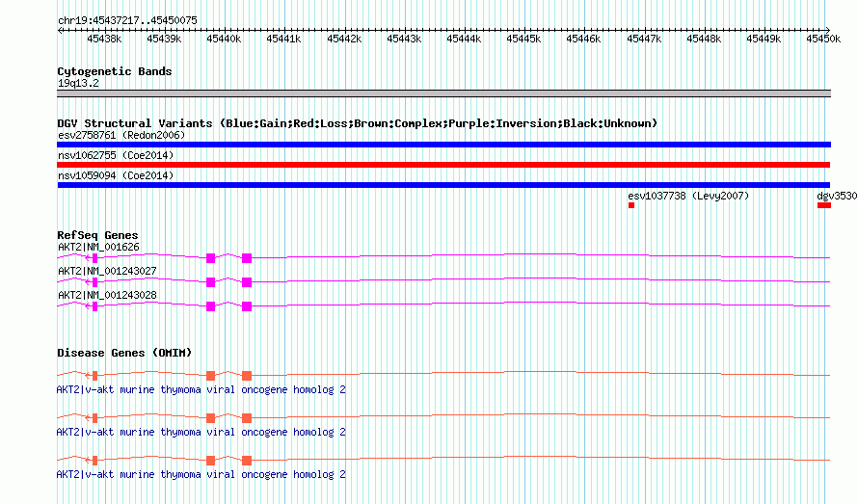The image size is (858, 504).
Task: Click NM_001243027 exon just left of 45440k
Action: coord(211,282)
